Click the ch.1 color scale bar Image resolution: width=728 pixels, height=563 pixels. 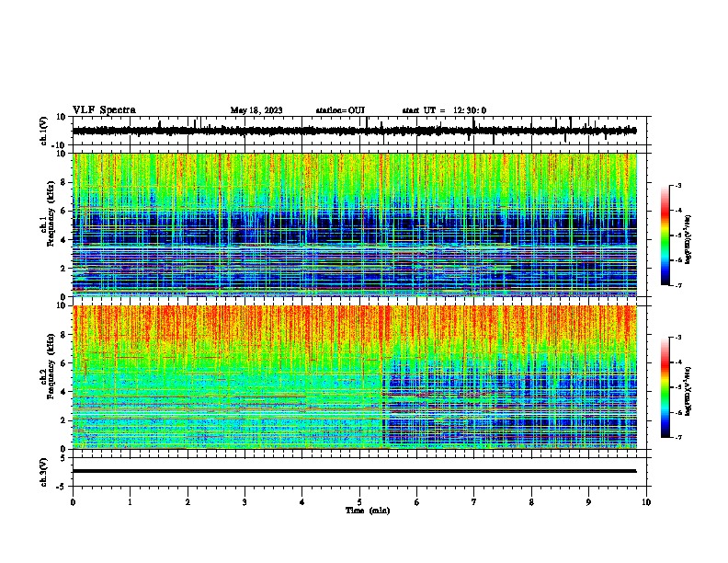(665, 236)
